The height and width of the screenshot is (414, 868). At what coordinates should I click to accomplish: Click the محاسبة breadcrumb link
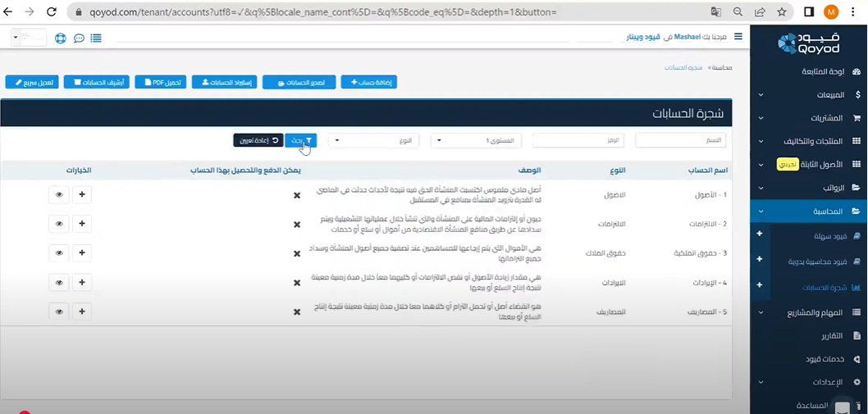click(722, 67)
